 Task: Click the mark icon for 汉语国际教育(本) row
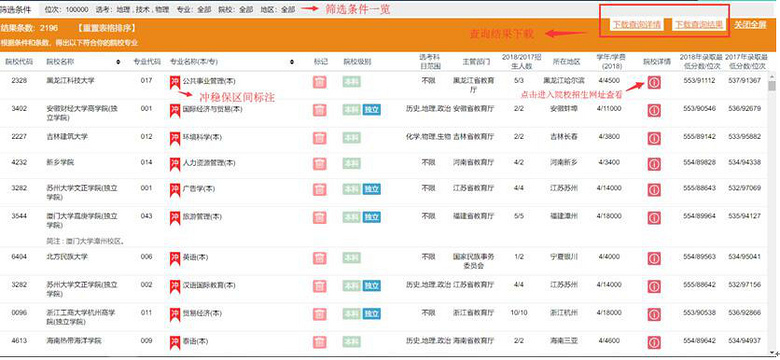point(320,286)
